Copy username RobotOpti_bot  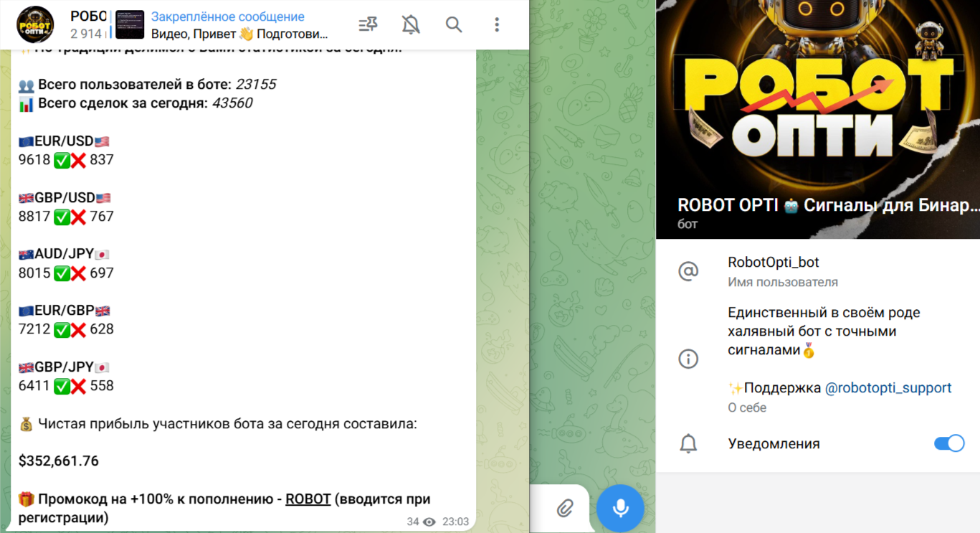coord(774,263)
